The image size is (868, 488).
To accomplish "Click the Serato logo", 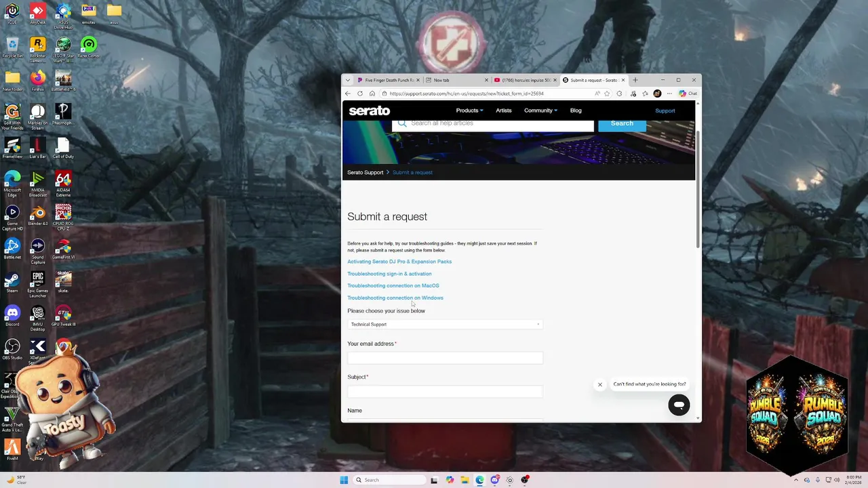I will click(370, 110).
